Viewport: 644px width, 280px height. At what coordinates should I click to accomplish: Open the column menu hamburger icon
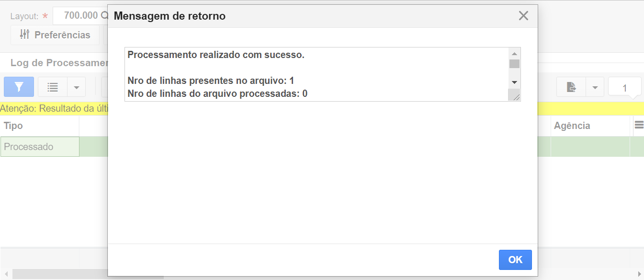click(x=639, y=125)
